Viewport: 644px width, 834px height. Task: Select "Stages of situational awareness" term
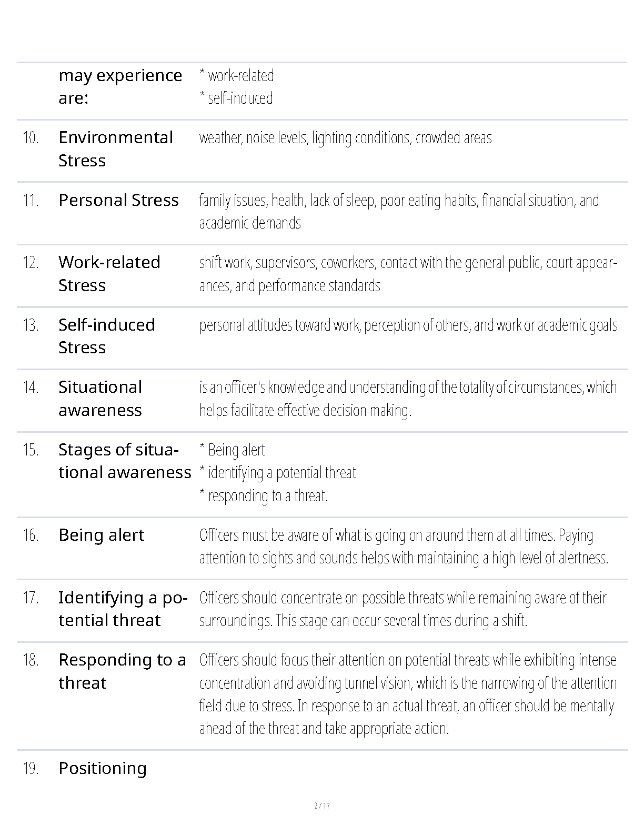pos(124,461)
